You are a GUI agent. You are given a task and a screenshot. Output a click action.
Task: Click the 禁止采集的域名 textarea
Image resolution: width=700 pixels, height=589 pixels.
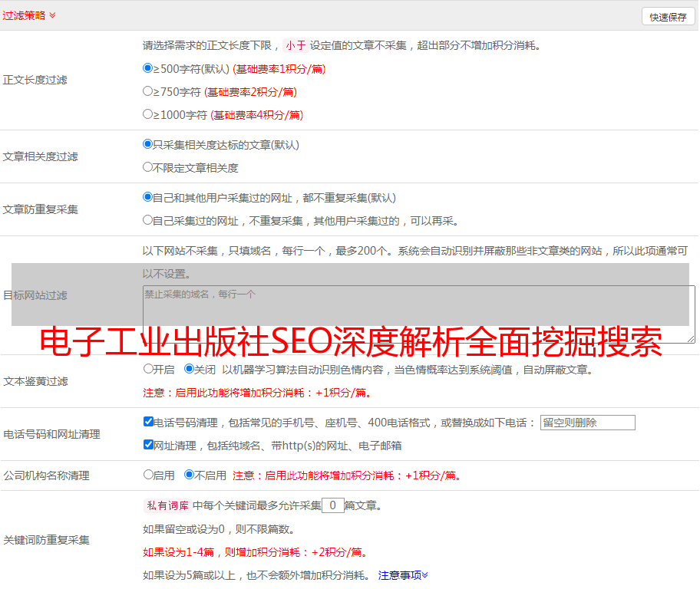(418, 314)
